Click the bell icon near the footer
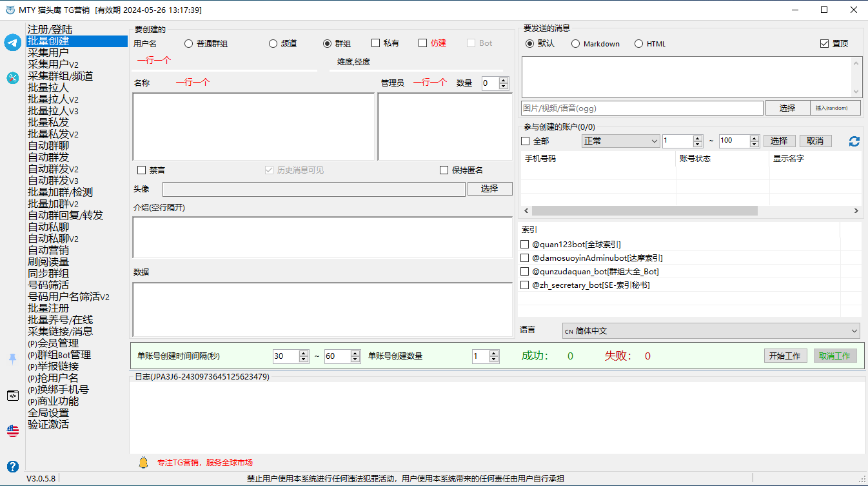The image size is (868, 486). pyautogui.click(x=143, y=463)
